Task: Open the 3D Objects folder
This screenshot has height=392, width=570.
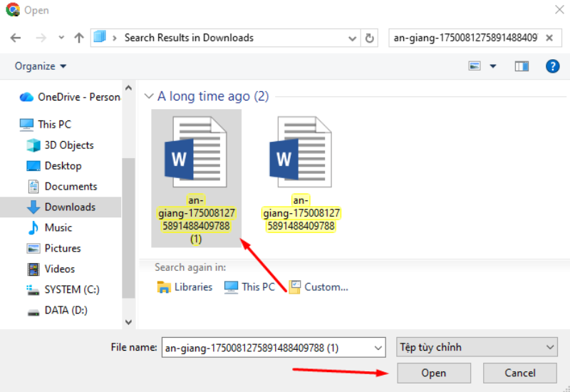Action: click(61, 145)
